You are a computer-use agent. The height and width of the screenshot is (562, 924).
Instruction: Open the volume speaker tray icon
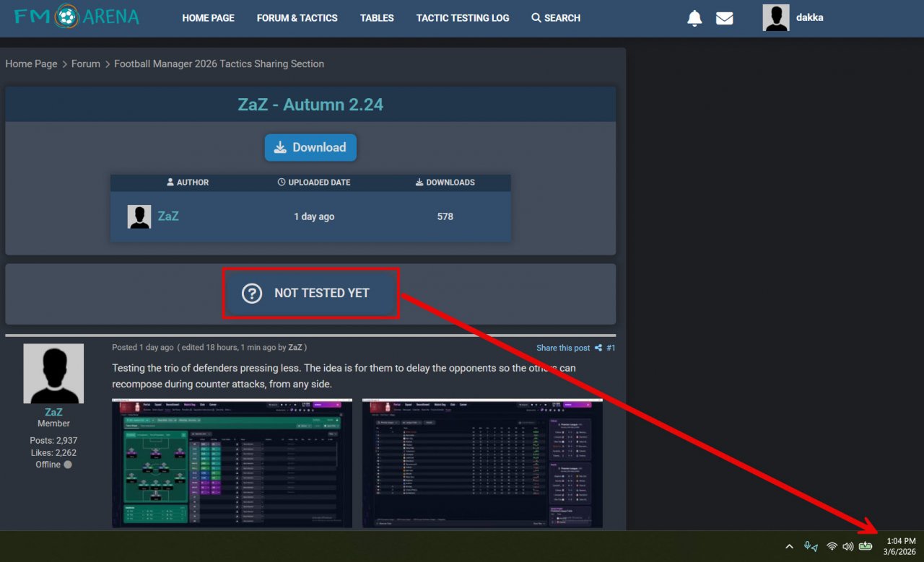click(x=848, y=546)
